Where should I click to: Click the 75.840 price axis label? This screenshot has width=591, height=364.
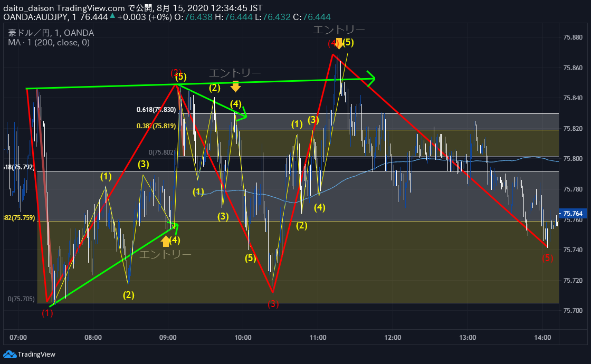[x=573, y=98]
